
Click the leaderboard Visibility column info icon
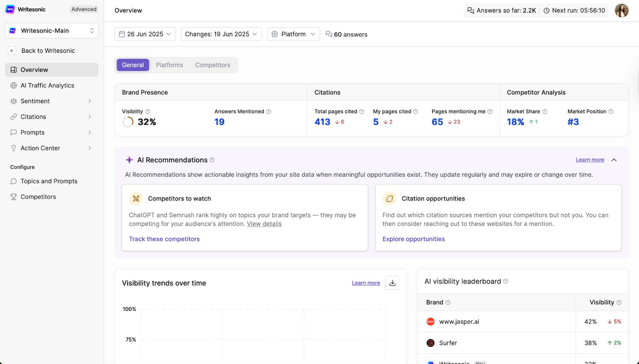[x=619, y=302]
